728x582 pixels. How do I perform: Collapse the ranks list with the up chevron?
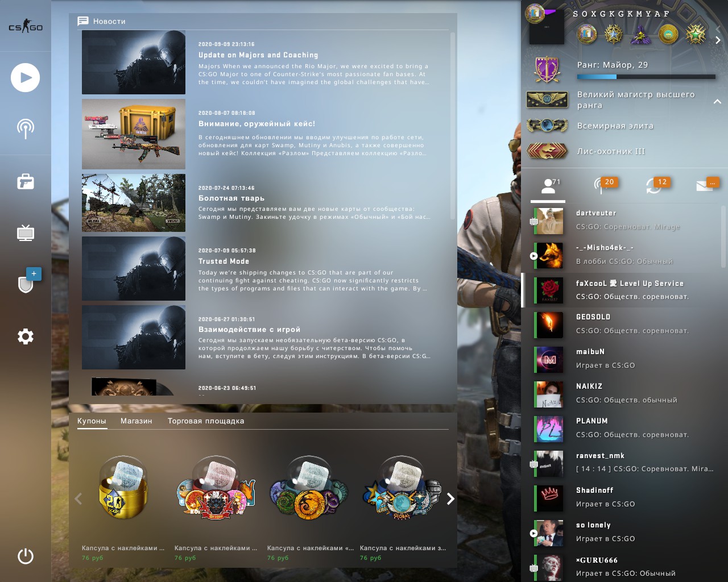[x=717, y=101]
